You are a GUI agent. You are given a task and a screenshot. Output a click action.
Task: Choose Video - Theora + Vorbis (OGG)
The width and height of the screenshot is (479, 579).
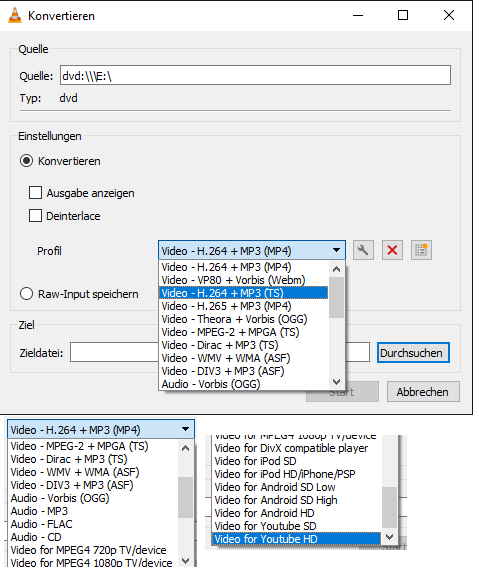click(243, 319)
